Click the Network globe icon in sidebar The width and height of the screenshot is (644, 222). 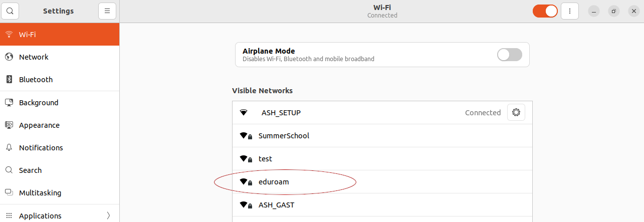[x=9, y=57]
